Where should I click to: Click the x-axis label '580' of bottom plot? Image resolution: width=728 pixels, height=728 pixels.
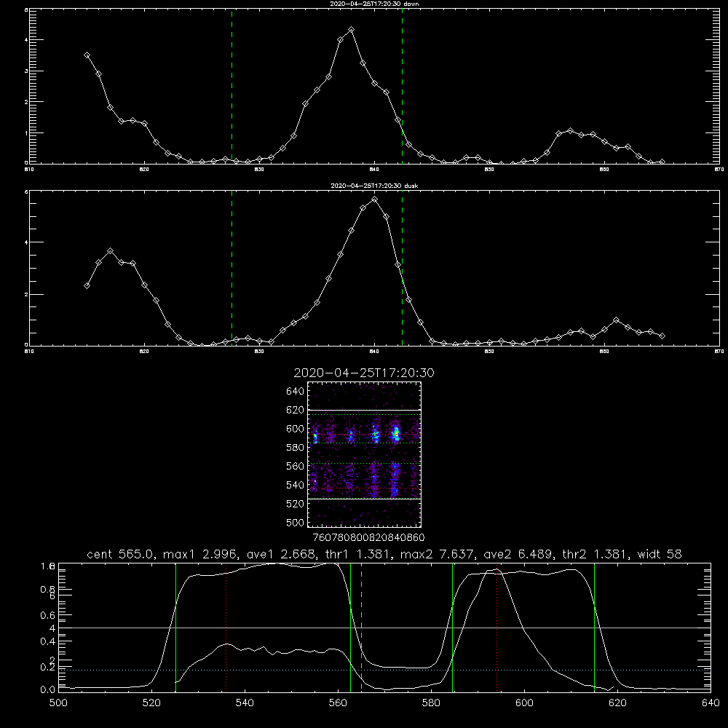431,703
